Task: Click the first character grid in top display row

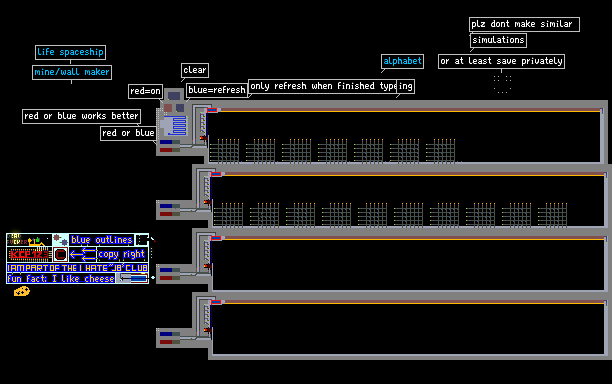Action: (x=224, y=151)
